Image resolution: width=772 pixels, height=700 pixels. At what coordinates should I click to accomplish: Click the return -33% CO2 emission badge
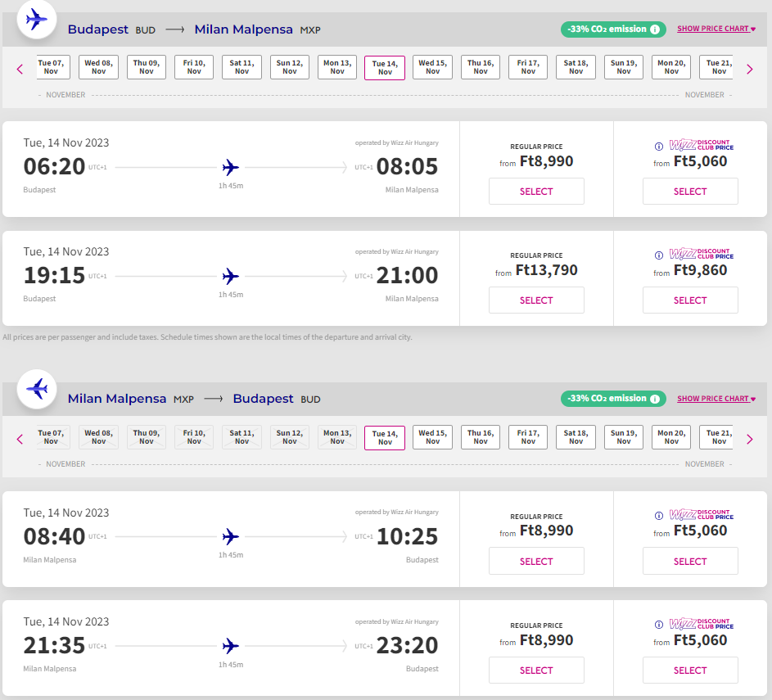click(x=613, y=399)
